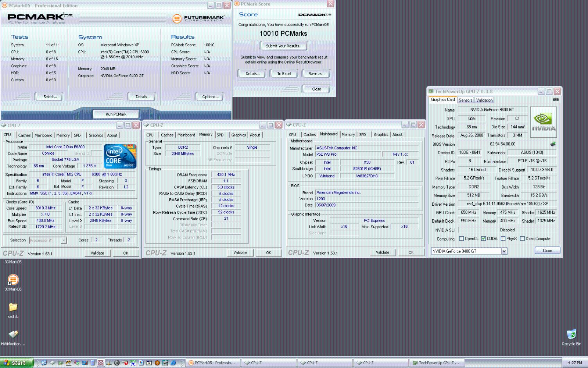This screenshot has height=368, width=588.
Task: Click the DRAM Frequency 430.1 MHz value
Action: [226, 175]
